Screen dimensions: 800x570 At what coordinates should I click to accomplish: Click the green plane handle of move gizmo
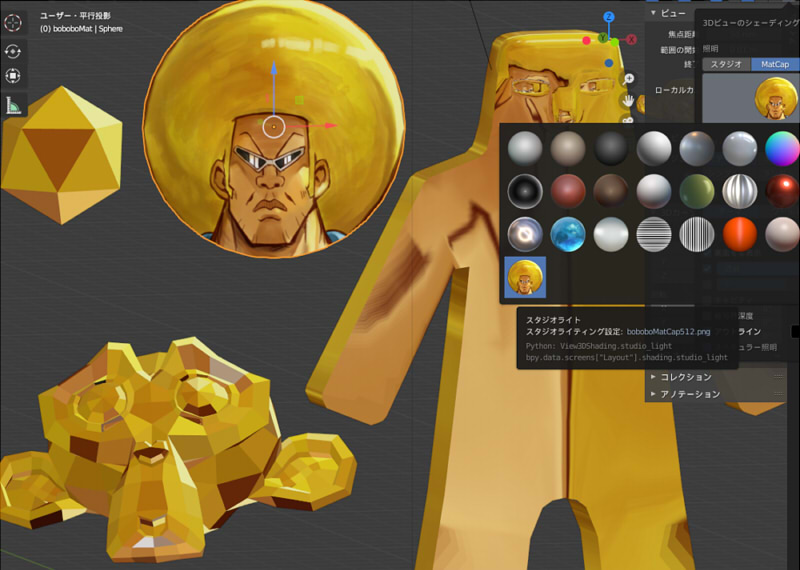click(x=299, y=100)
